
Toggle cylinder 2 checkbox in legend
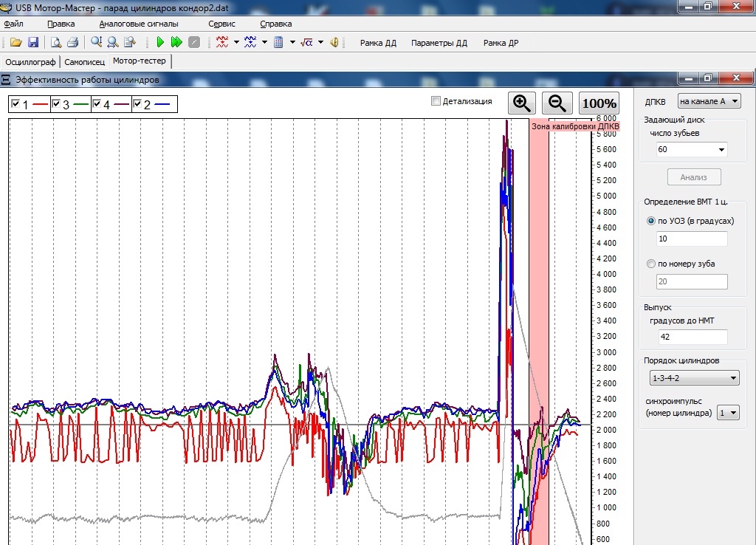pos(137,103)
